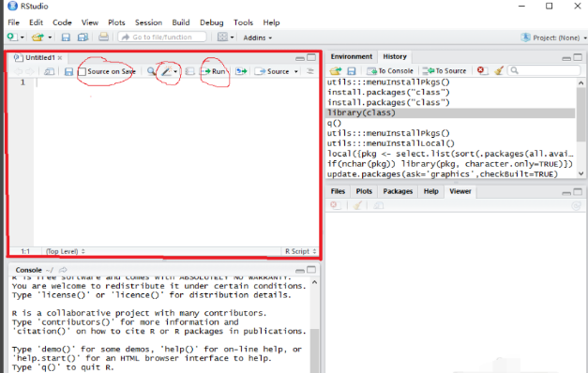The width and height of the screenshot is (588, 373).
Task: Send selection To Console
Action: click(390, 71)
